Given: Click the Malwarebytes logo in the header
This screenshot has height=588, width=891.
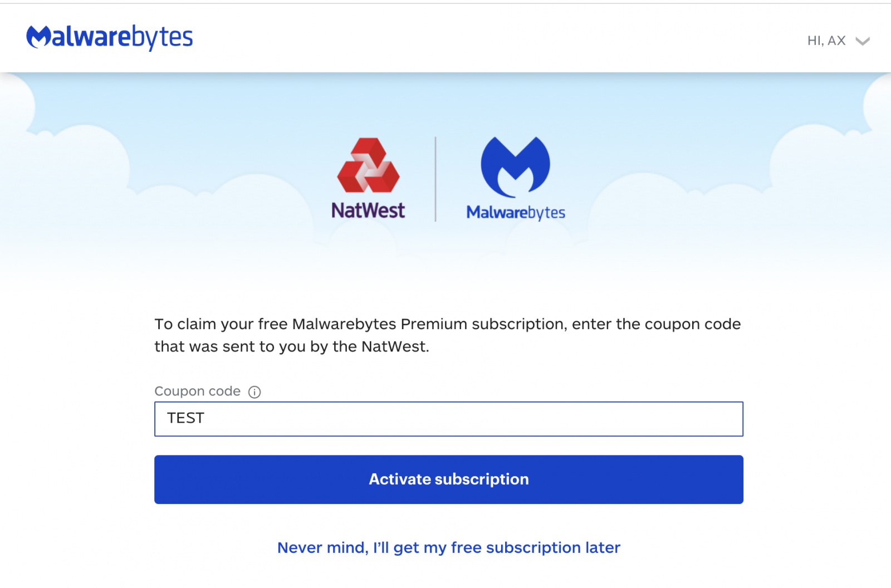Looking at the screenshot, I should pyautogui.click(x=110, y=37).
